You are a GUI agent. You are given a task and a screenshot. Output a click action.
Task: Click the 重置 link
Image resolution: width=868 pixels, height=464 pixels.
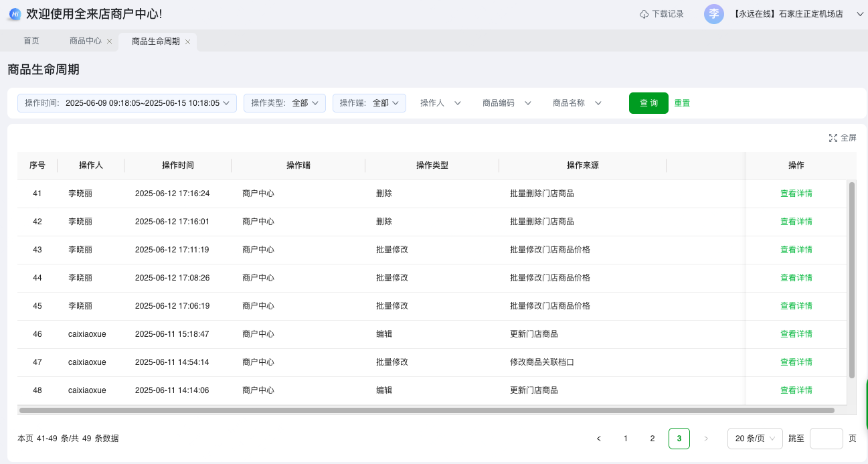click(x=682, y=103)
